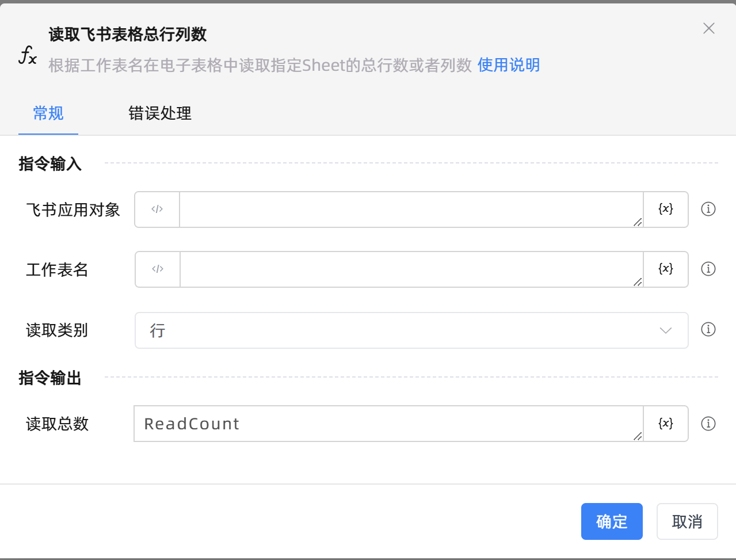Click the ReadCount output variable field
This screenshot has height=560, width=736.
[x=388, y=424]
